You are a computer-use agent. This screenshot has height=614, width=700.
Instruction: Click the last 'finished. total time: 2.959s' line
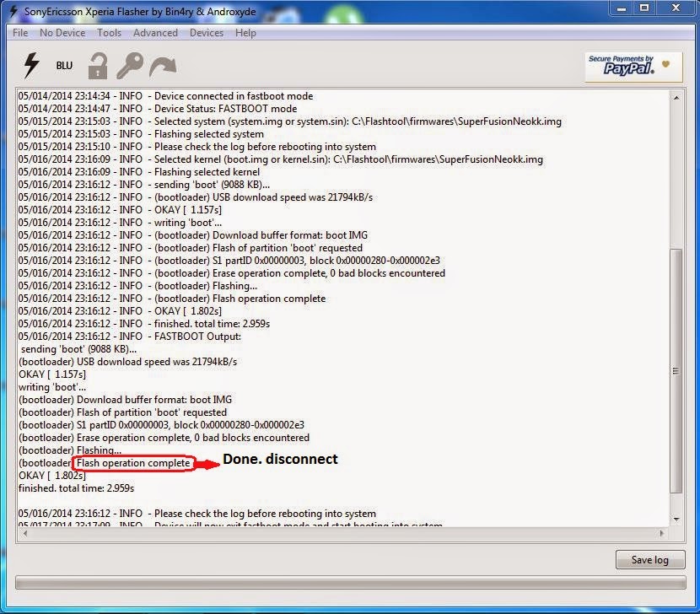pos(77,488)
